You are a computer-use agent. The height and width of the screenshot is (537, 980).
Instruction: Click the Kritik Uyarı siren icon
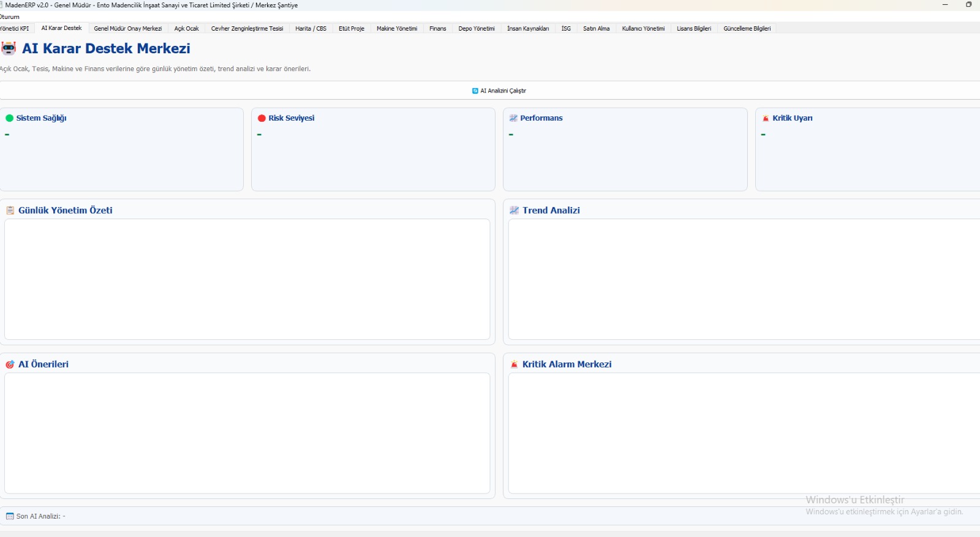766,118
